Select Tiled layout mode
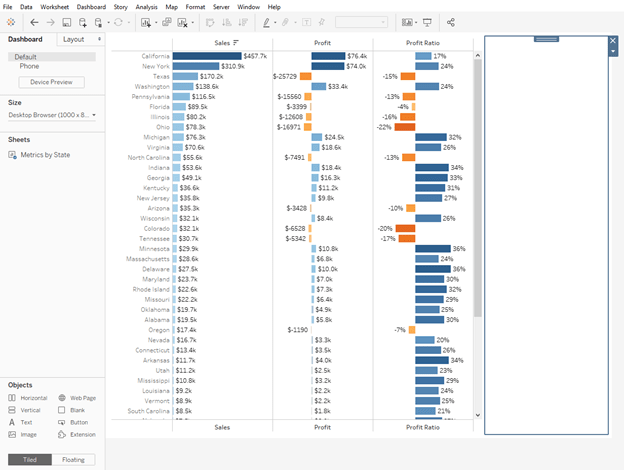The image size is (624, 470). (x=29, y=460)
